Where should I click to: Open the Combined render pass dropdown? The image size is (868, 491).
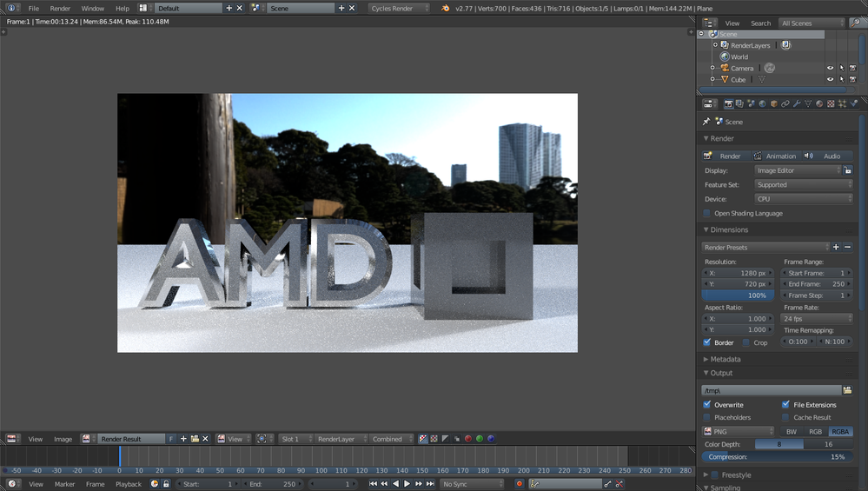click(391, 439)
